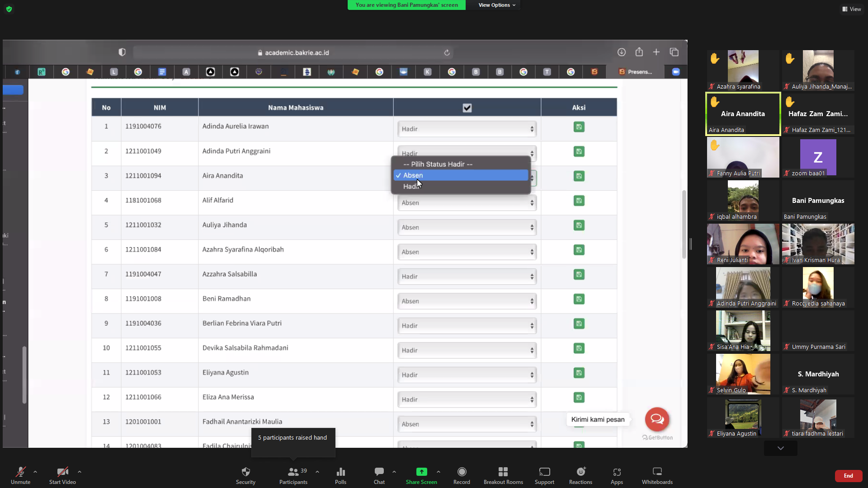868x488 pixels.
Task: Open a new browser tab with plus icon
Action: coord(656,52)
